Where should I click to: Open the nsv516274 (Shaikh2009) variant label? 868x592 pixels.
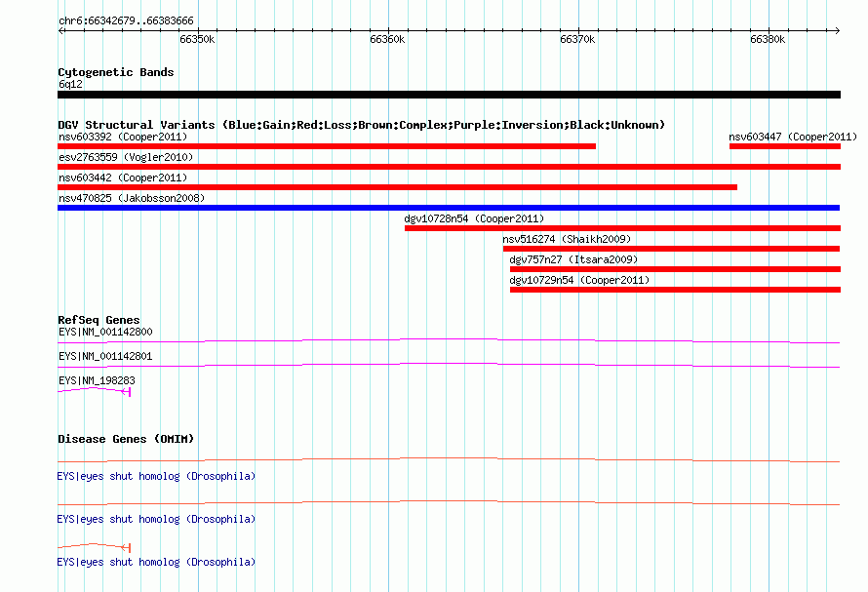click(567, 239)
